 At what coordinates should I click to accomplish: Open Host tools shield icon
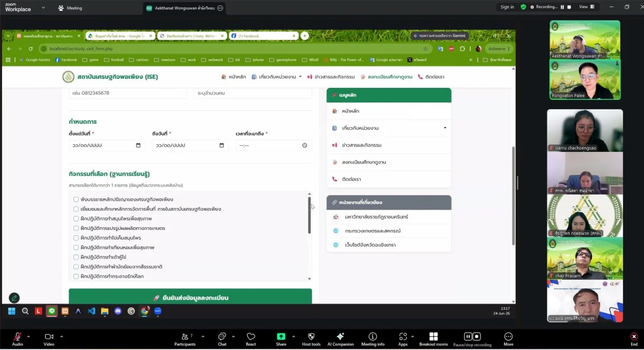pyautogui.click(x=311, y=337)
